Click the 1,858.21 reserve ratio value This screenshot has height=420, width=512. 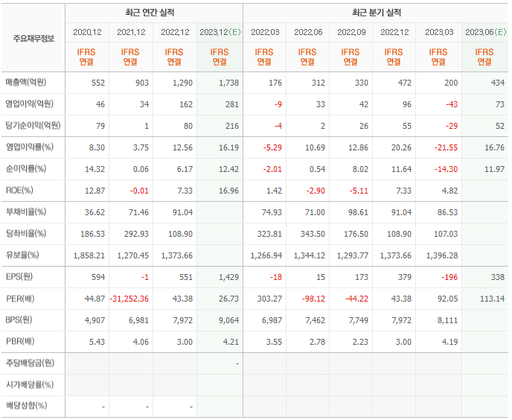pos(89,255)
